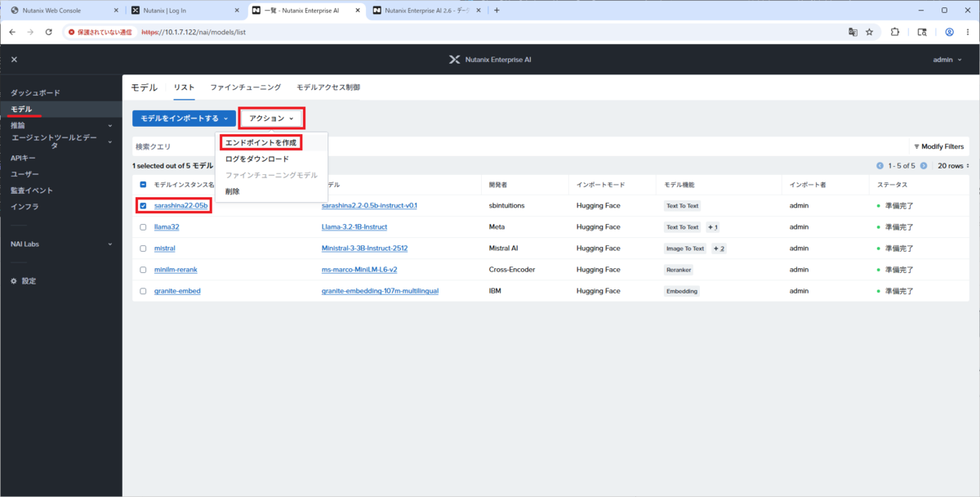Viewport: 980px width, 497px height.
Task: Open the Chrome profile icon
Action: pos(950,33)
